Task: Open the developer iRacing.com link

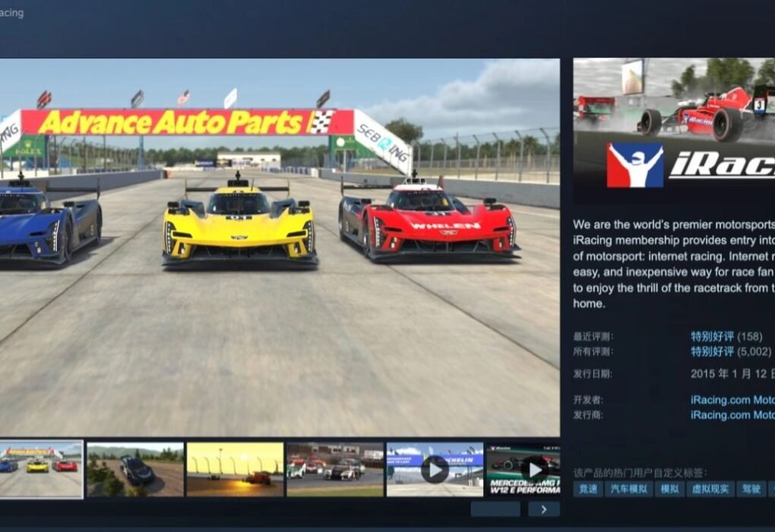Action: tap(732, 400)
